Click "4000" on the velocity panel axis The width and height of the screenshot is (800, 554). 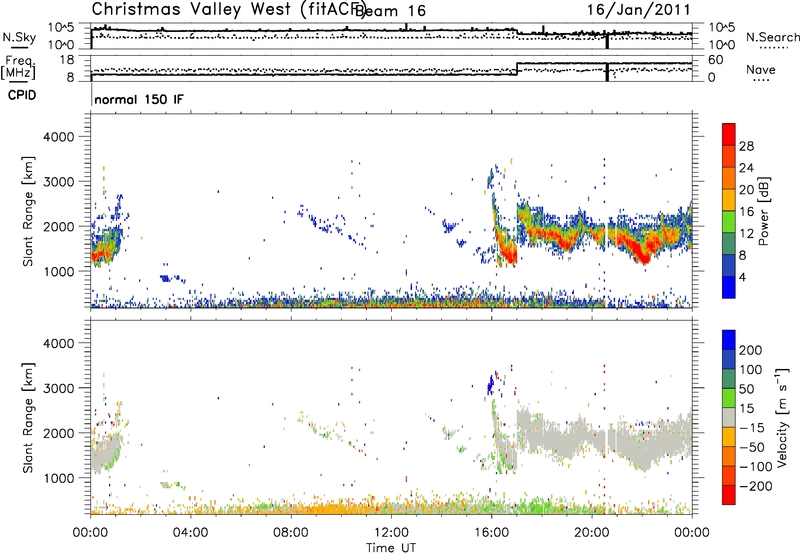[x=58, y=343]
